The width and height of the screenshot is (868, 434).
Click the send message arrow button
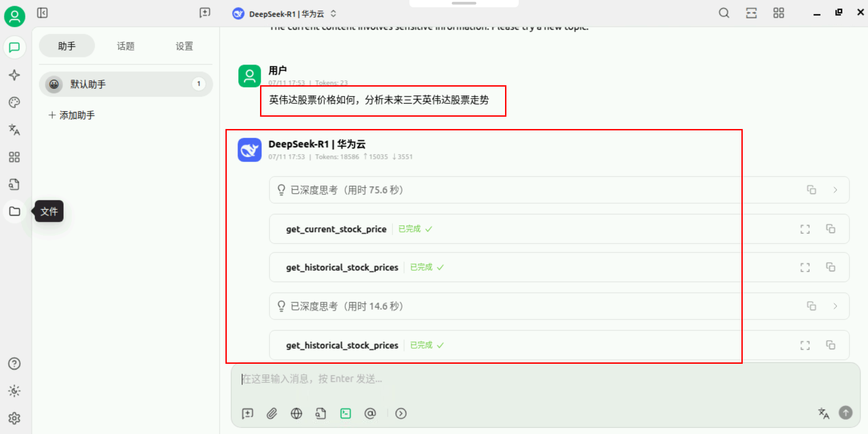pos(846,413)
